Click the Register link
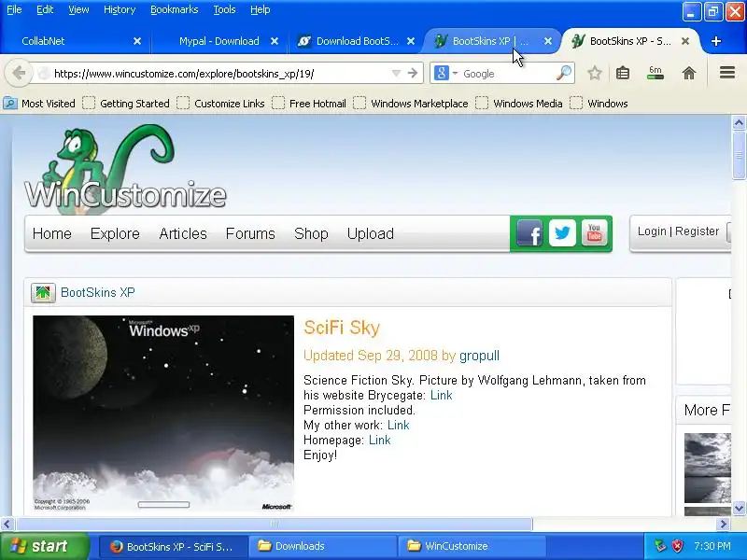This screenshot has height=560, width=747. [697, 231]
